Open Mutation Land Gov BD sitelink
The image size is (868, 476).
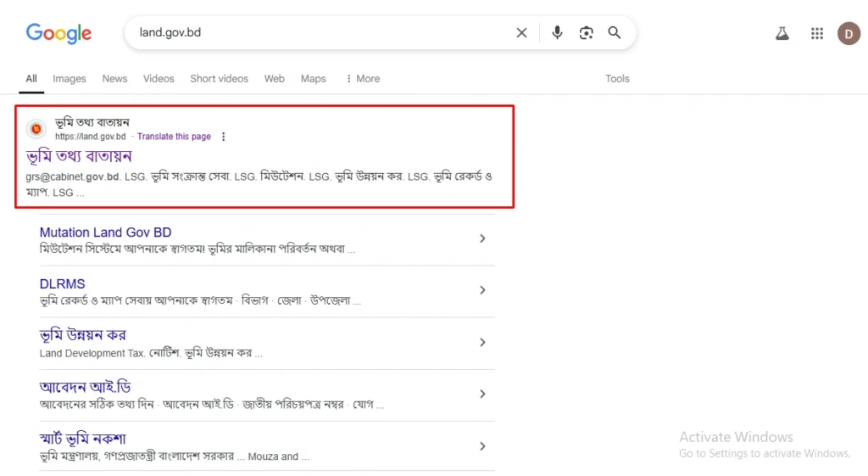tap(105, 232)
